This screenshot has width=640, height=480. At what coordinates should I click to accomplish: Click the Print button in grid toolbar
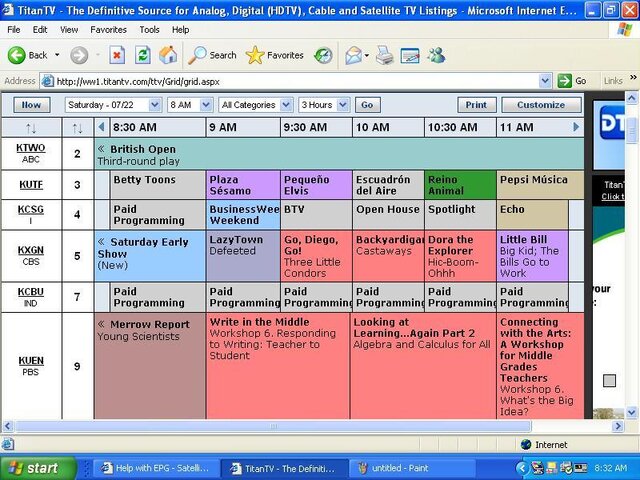(x=476, y=105)
